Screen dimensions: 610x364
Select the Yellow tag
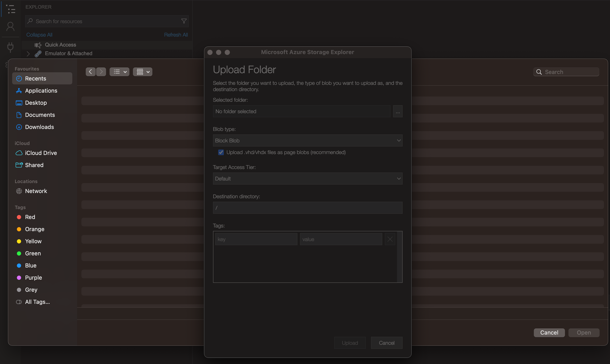[42, 241]
